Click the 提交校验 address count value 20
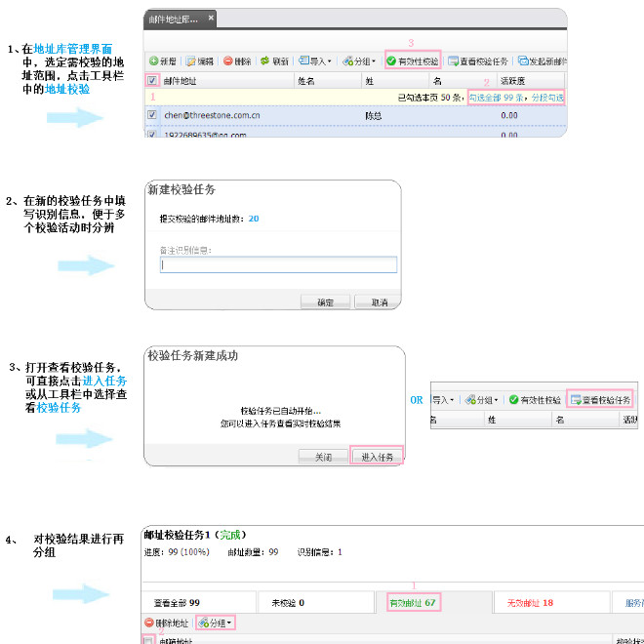Image resolution: width=644 pixels, height=644 pixels. click(254, 219)
